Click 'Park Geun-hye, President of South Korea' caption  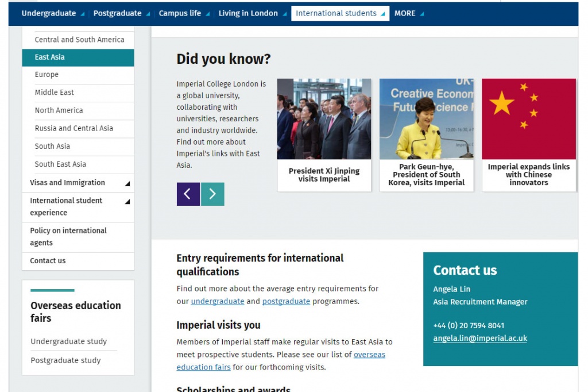[x=427, y=175]
